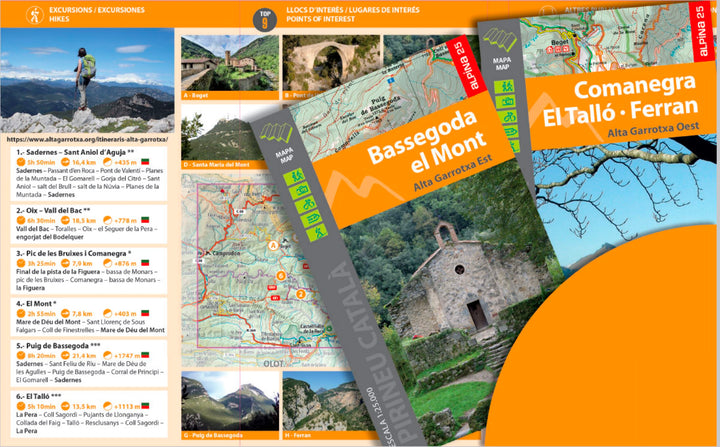Click green winding road icon on Bassegoda cover
The height and width of the screenshot is (447, 720).
311,219
